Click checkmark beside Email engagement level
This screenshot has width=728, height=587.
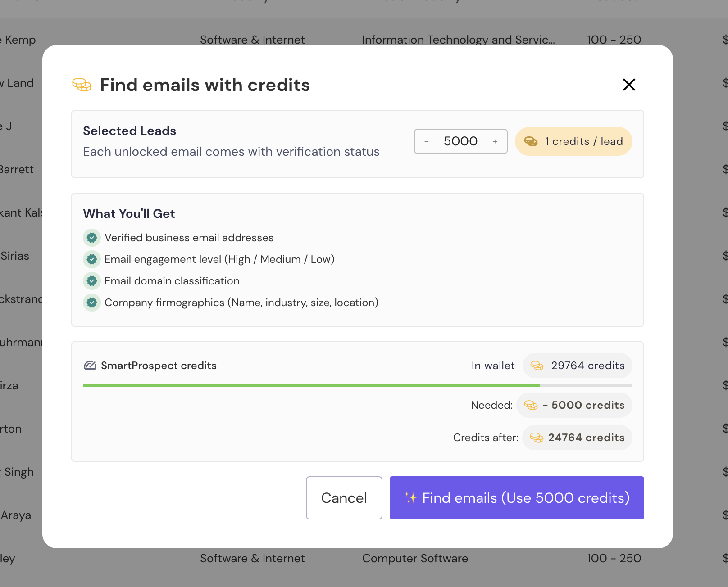[92, 259]
